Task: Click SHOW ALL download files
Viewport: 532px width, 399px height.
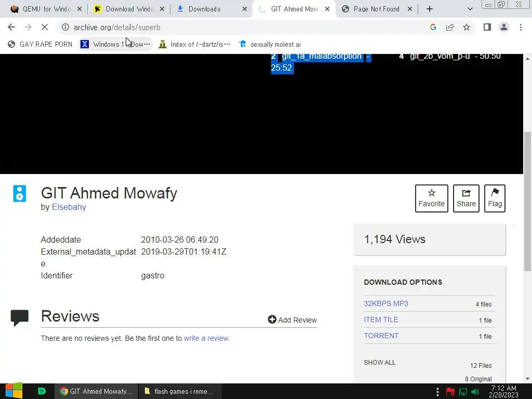Action: (379, 362)
